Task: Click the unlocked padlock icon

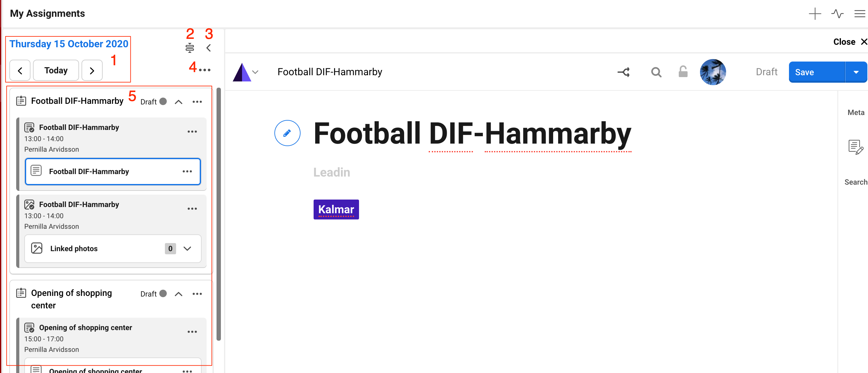Action: [x=683, y=72]
